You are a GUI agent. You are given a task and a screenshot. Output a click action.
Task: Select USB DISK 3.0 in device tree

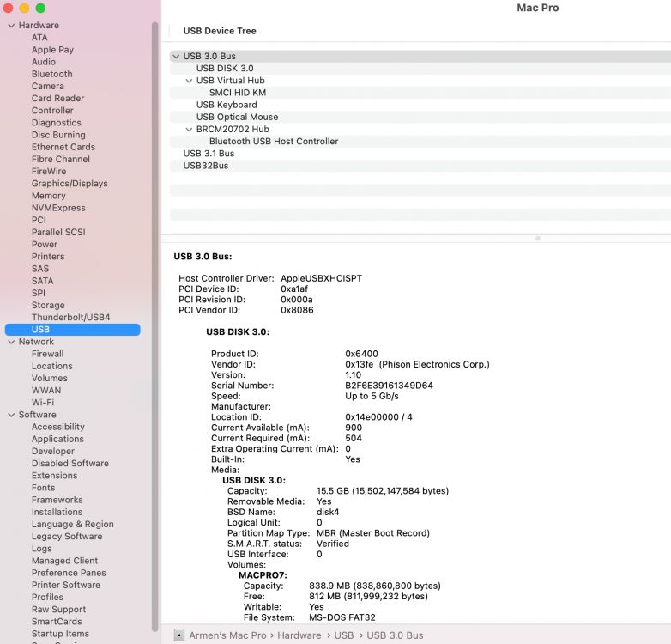coord(225,69)
